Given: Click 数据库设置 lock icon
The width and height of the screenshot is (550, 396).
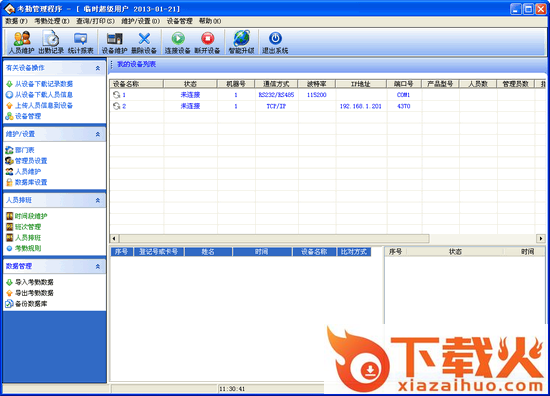Looking at the screenshot, I should click(9, 182).
